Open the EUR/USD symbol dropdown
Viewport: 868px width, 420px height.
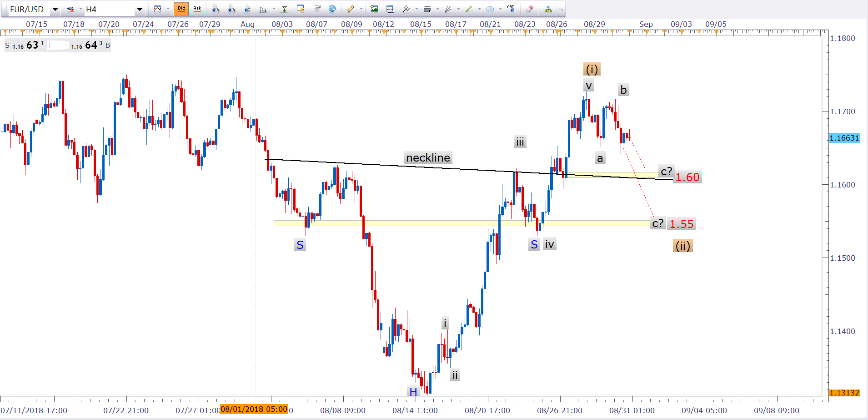pyautogui.click(x=55, y=10)
